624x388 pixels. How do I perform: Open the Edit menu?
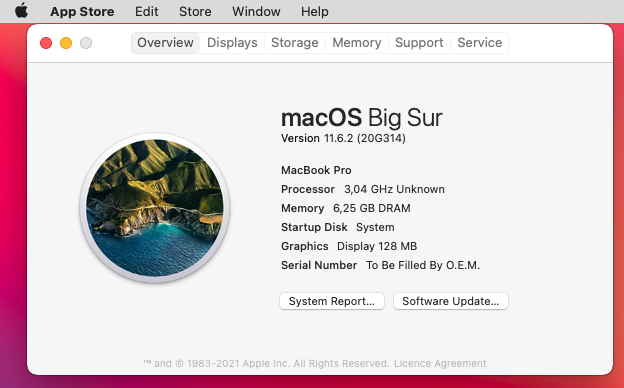pyautogui.click(x=146, y=11)
